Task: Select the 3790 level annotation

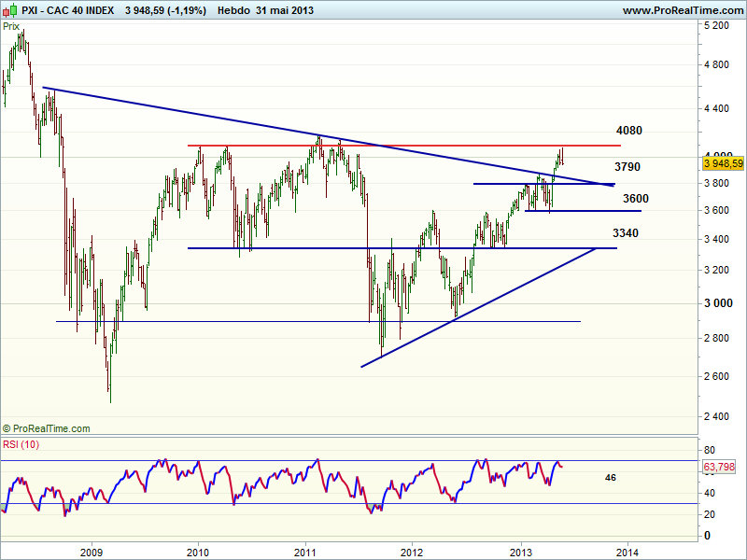Action: coord(627,167)
